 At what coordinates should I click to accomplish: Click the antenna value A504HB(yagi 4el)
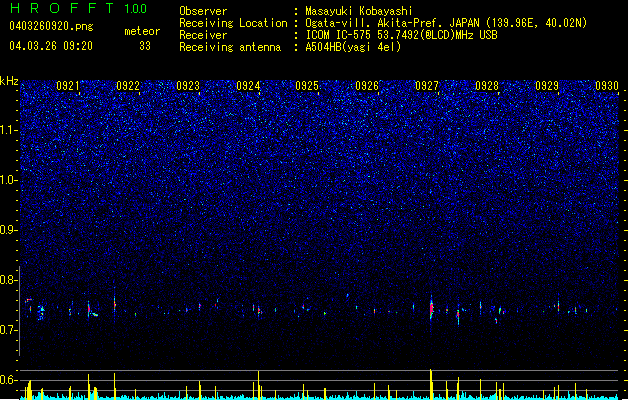tap(353, 47)
